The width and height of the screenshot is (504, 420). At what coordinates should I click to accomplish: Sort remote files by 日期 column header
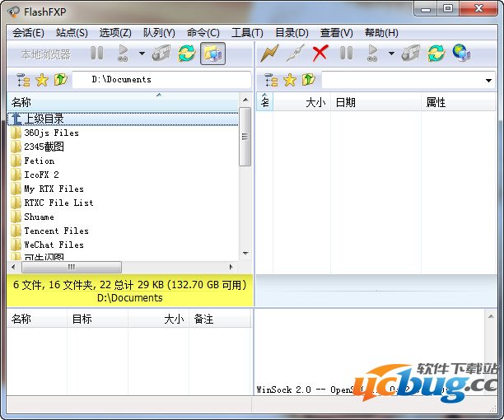(346, 102)
